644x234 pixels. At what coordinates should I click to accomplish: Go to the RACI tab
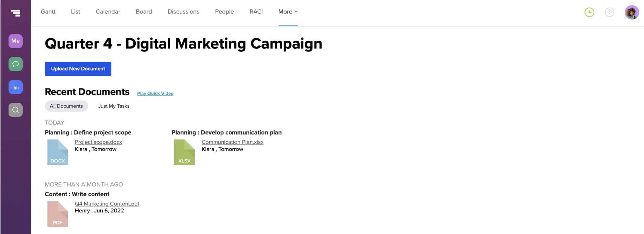256,11
